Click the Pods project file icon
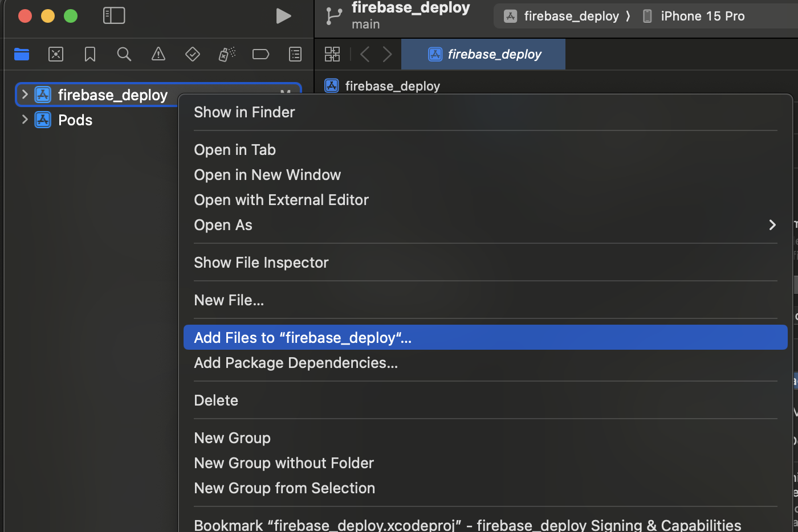Image resolution: width=798 pixels, height=532 pixels. click(43, 120)
